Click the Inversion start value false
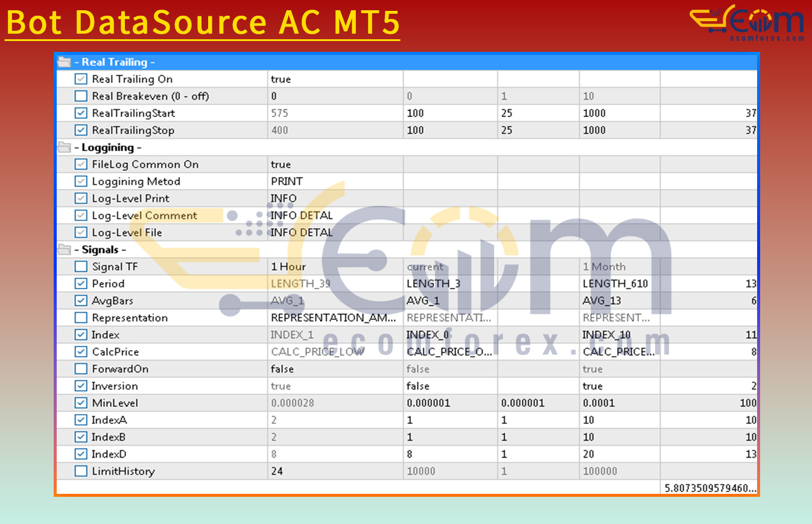This screenshot has height=524, width=812. pyautogui.click(x=450, y=386)
